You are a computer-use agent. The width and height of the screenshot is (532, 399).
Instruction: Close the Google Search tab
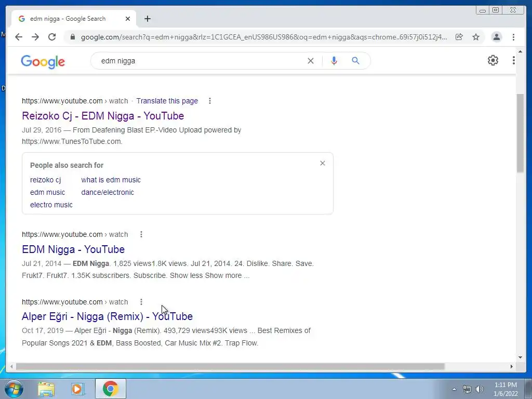(x=128, y=19)
